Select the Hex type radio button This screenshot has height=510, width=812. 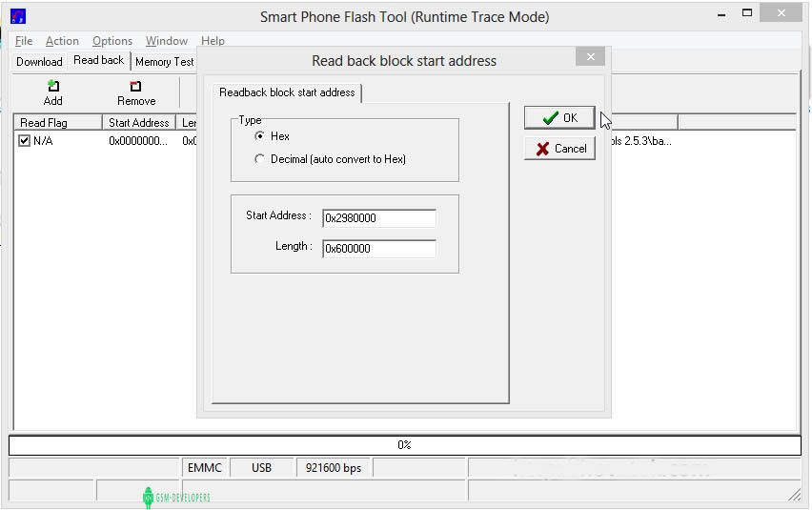(x=259, y=136)
